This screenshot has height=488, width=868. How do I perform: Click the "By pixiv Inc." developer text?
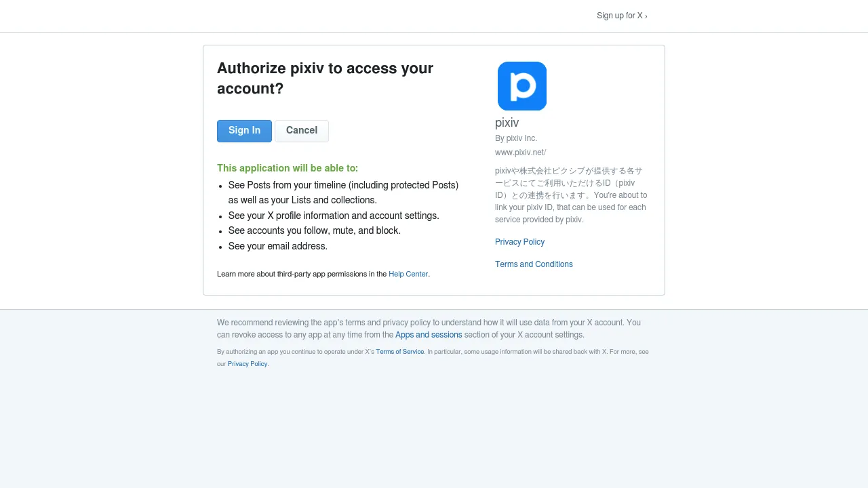tap(516, 138)
